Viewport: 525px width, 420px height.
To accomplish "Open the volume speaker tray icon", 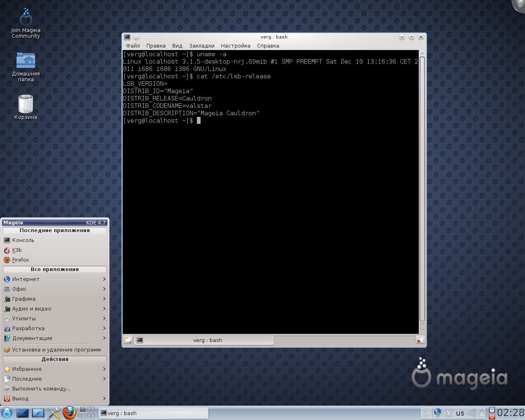I will point(471,413).
